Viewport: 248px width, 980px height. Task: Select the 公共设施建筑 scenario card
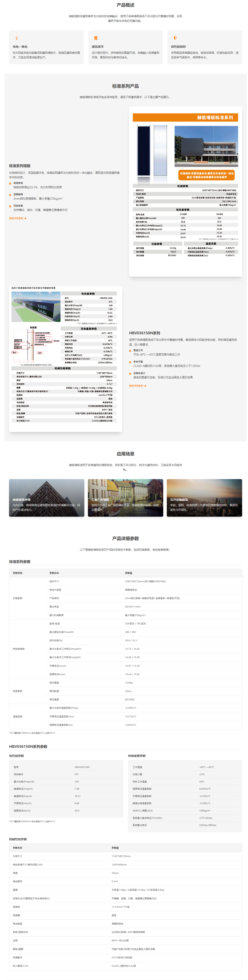[x=204, y=498]
